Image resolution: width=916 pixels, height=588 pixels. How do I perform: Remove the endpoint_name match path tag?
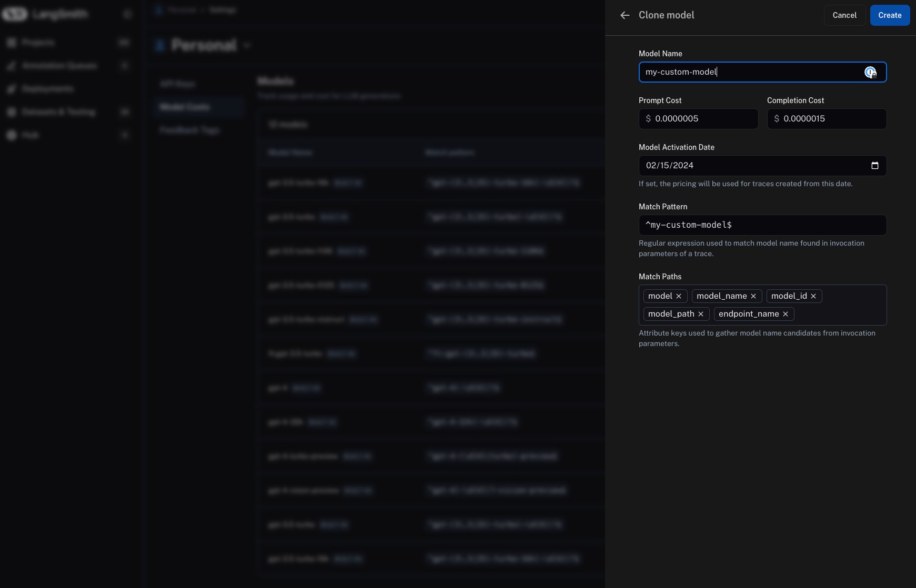pyautogui.click(x=786, y=314)
